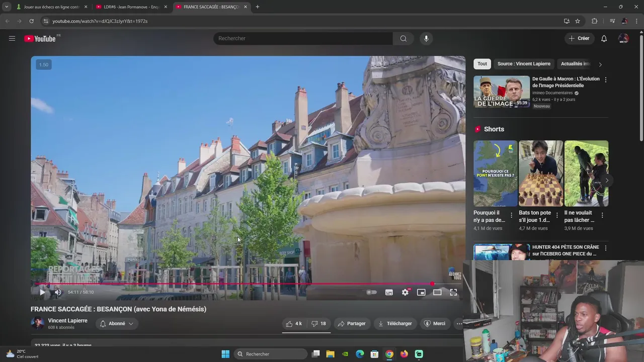Open Chrome extensions puzzle icon

(595, 21)
